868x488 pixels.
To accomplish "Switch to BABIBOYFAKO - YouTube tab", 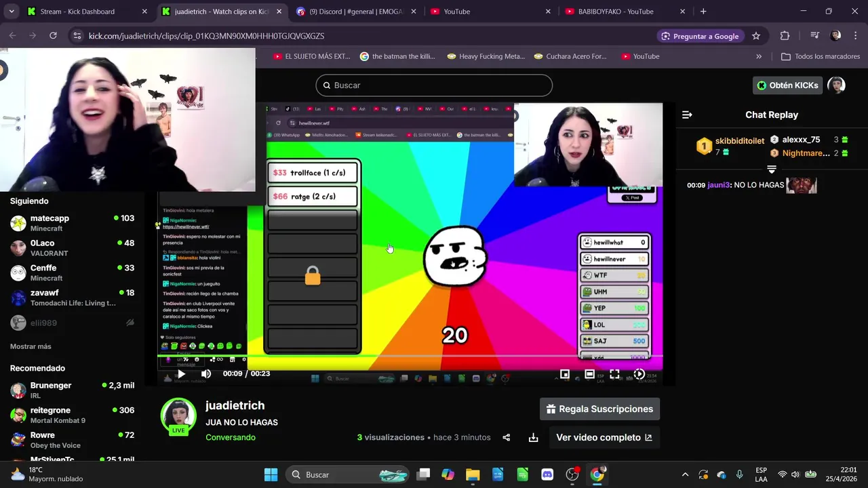I will [x=624, y=12].
